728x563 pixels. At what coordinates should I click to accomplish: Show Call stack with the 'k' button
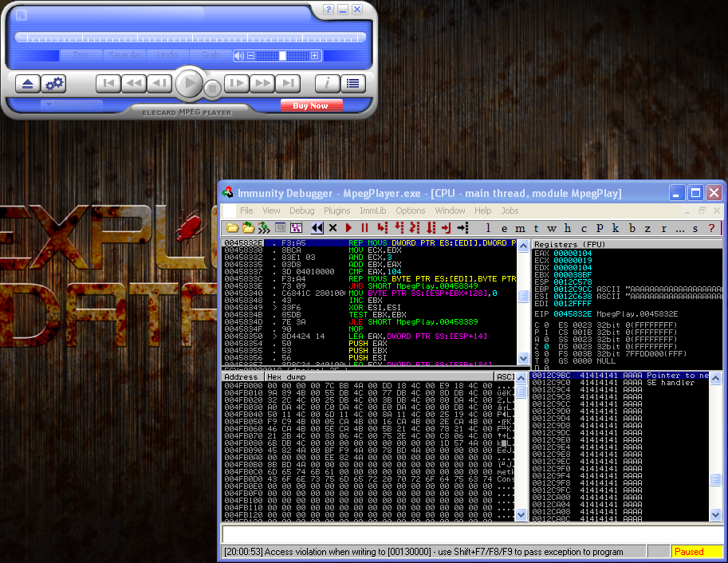[x=616, y=228]
